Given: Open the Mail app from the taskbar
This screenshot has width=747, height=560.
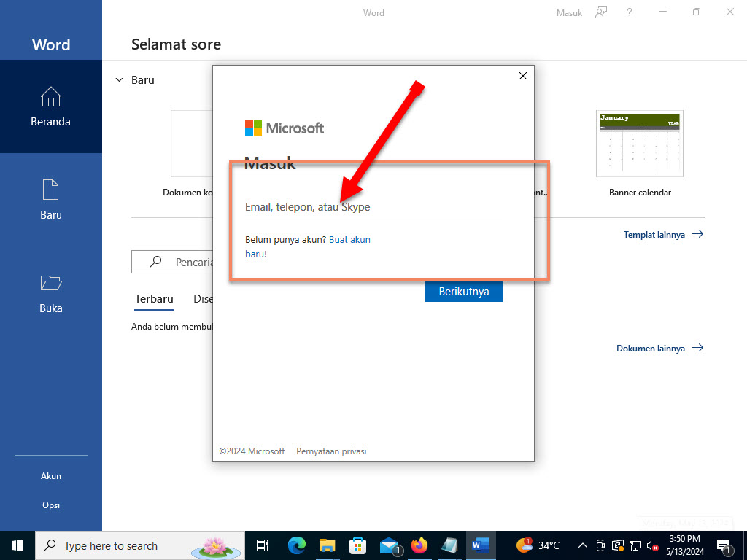Looking at the screenshot, I should pos(387,545).
